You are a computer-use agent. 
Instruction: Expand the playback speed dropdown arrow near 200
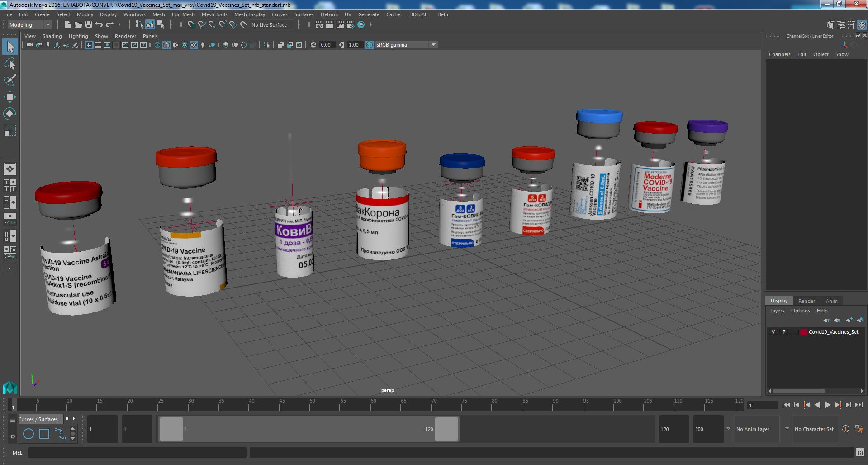tap(728, 429)
